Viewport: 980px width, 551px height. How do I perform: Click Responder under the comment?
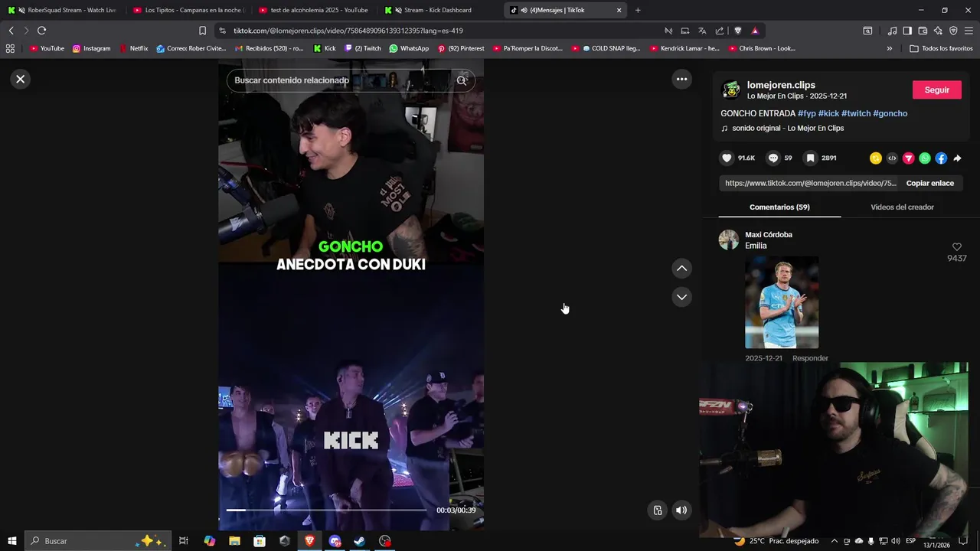(810, 358)
